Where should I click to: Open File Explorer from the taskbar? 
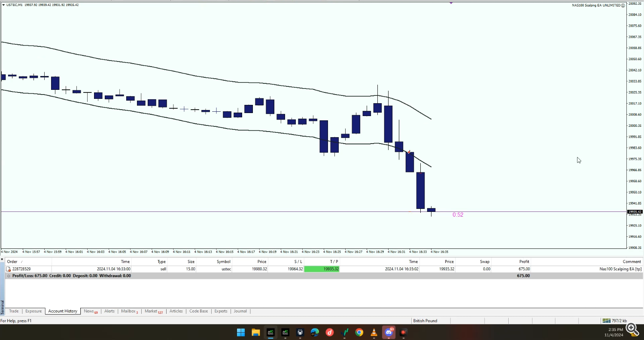(x=256, y=332)
